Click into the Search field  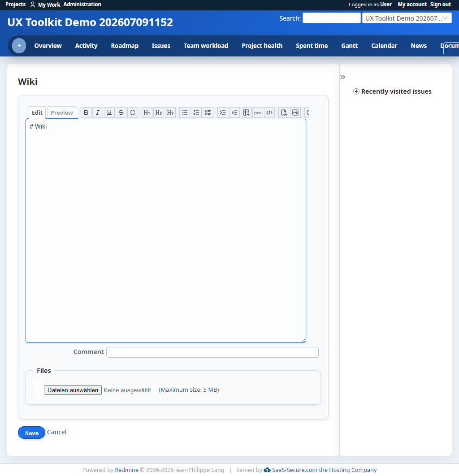(x=332, y=18)
